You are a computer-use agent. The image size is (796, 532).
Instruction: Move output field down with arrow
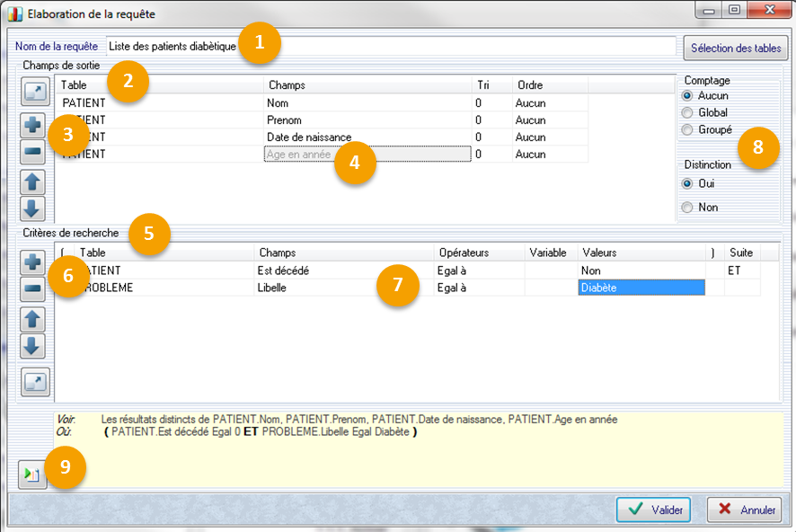pos(33,208)
